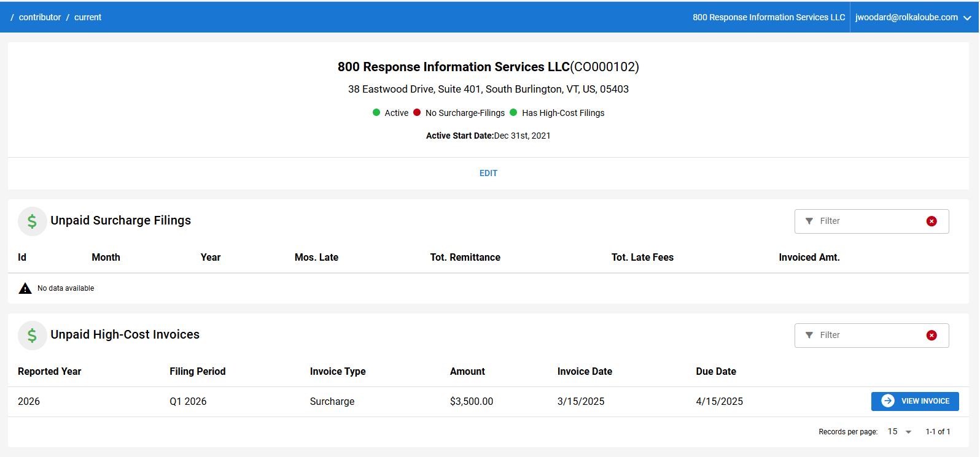Sort by Invoiced Amt. column header
The height and width of the screenshot is (457, 980).
[809, 258]
